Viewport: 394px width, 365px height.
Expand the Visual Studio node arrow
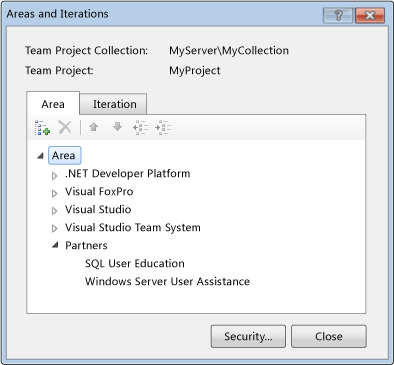tap(54, 211)
